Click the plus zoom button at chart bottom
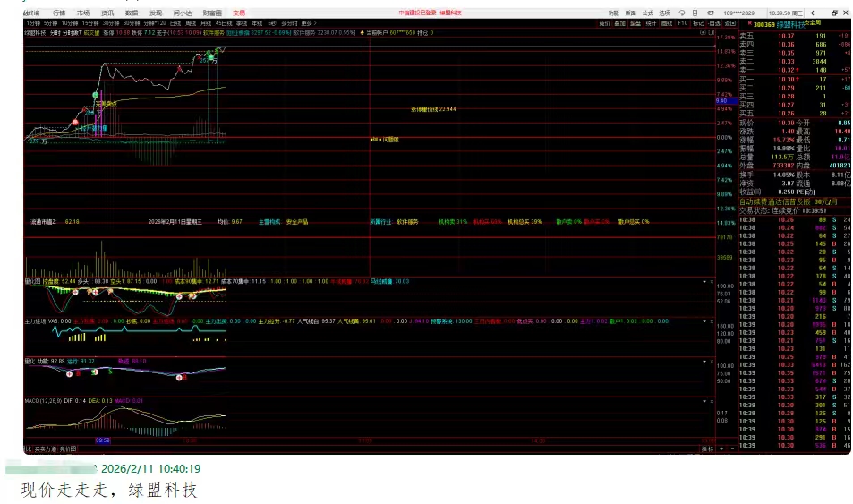The width and height of the screenshot is (853, 504). click(721, 449)
